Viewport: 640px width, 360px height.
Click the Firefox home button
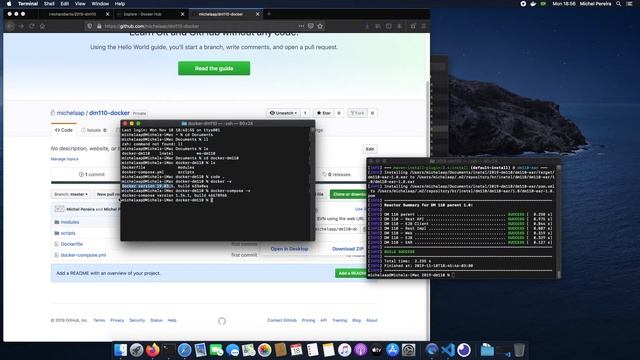click(42, 26)
